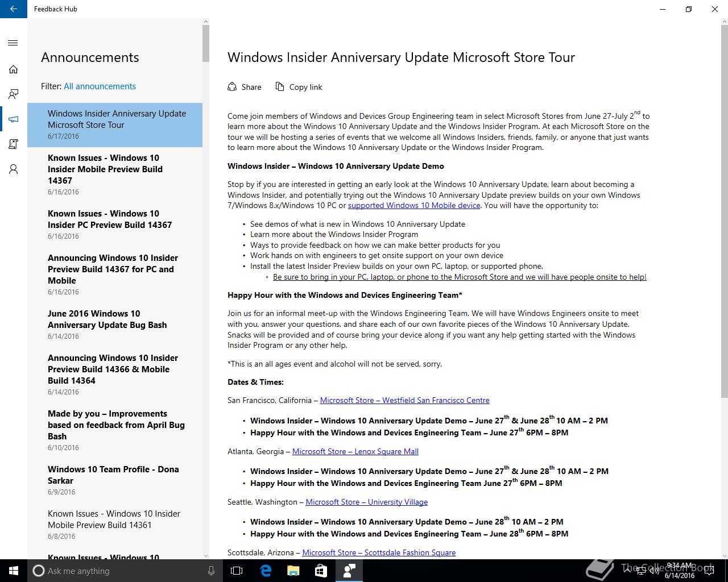Open Announcing Build 14366 & Mobile Build 14364
Viewport: 728px width, 582px height.
(x=115, y=375)
